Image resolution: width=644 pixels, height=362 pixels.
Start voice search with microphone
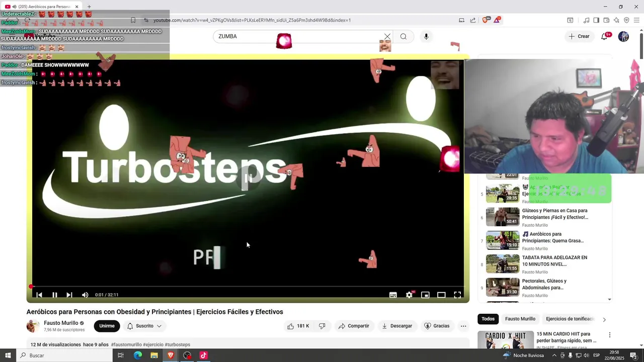(426, 36)
